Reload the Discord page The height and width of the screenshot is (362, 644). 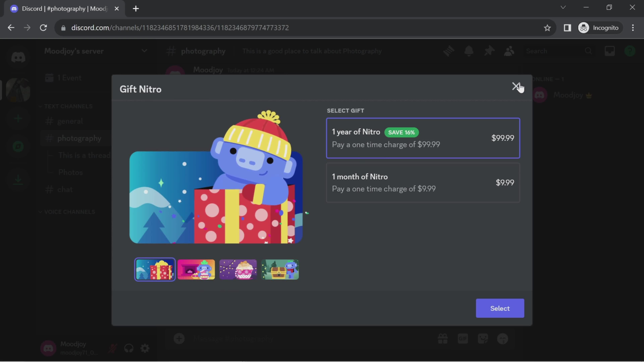(43, 28)
